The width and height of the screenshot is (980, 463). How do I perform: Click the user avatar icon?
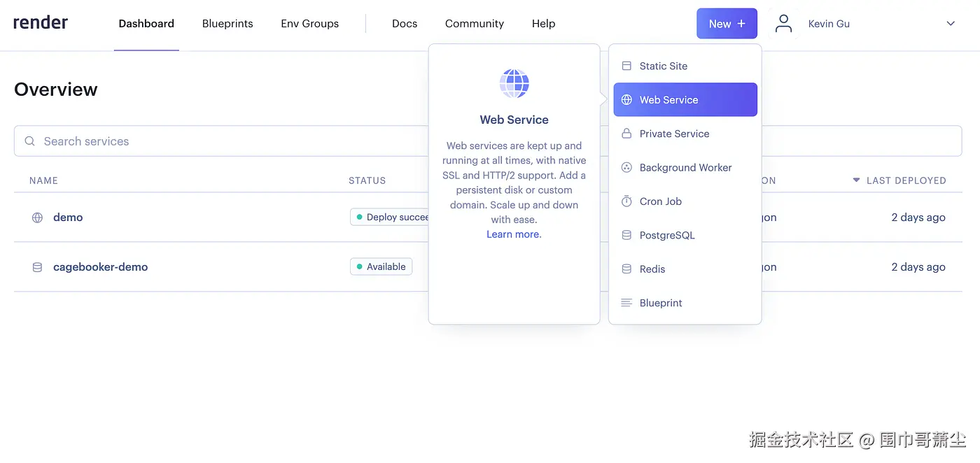[x=784, y=24]
